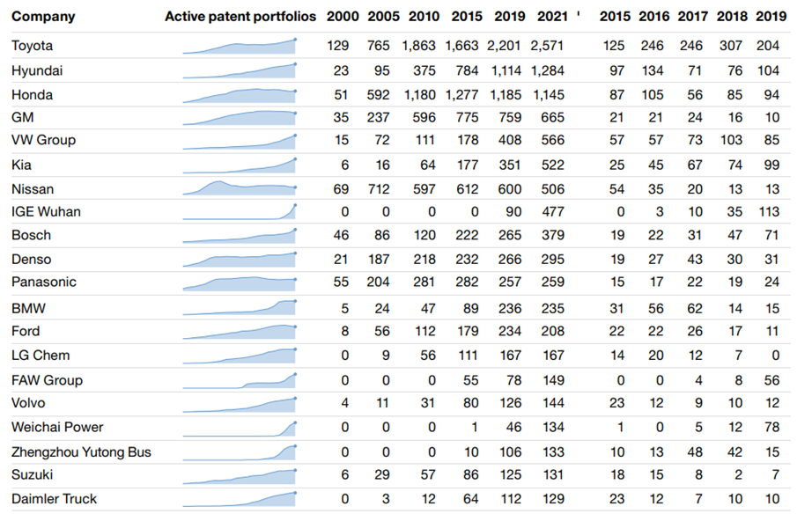The image size is (812, 521).
Task: Click the Company column header
Action: 43,17
